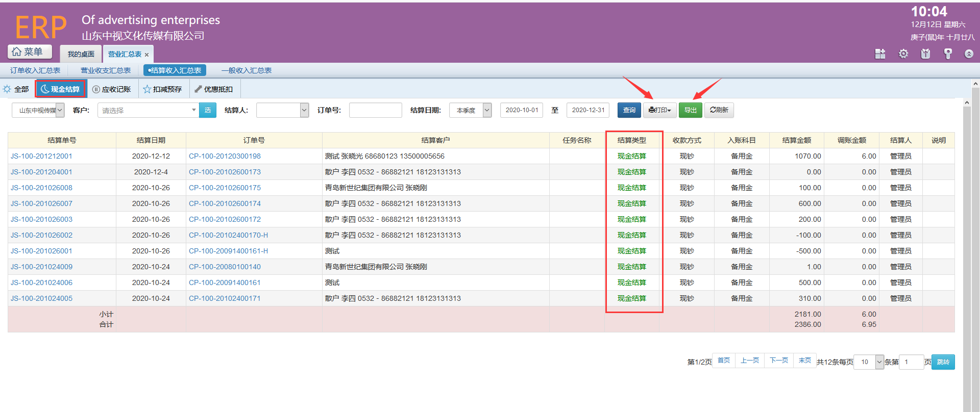Click the shirt-and-tie theme icon

coord(925,54)
